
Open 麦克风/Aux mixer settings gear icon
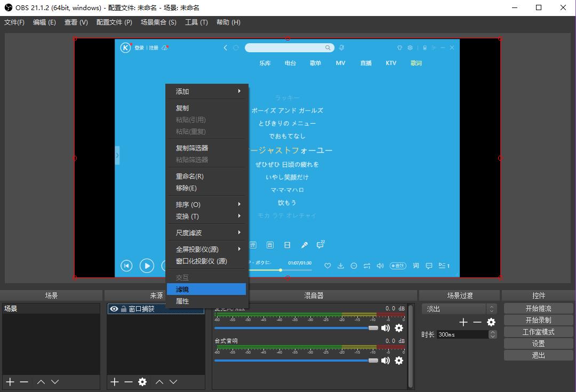click(398, 328)
